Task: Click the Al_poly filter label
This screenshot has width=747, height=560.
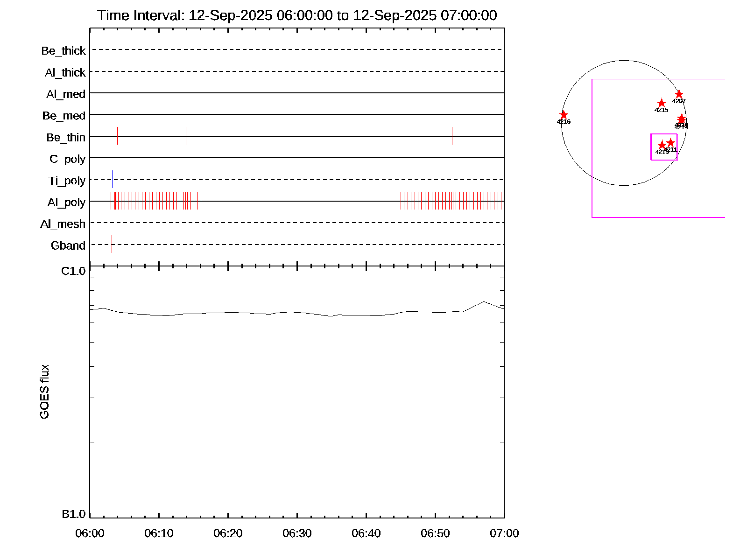Action: click(x=66, y=203)
